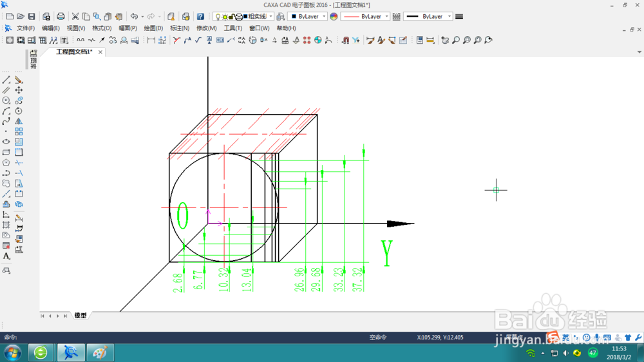Save the current drawing
The width and height of the screenshot is (644, 362).
[x=31, y=17]
